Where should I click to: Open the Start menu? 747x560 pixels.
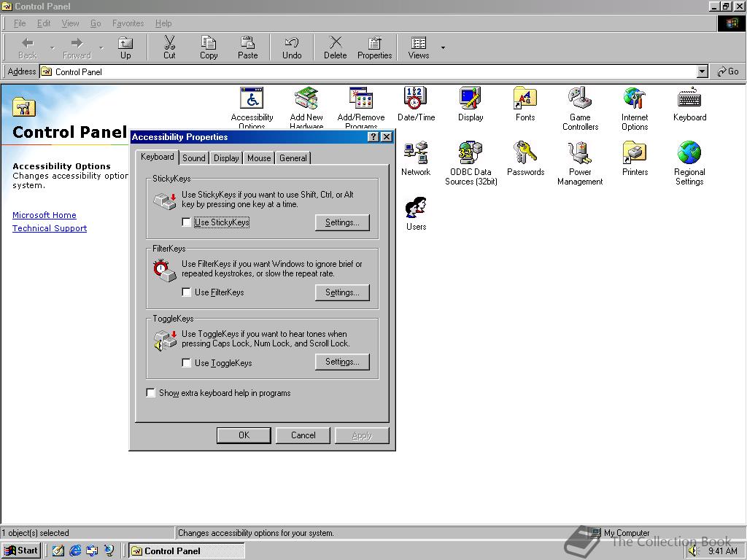click(x=21, y=551)
